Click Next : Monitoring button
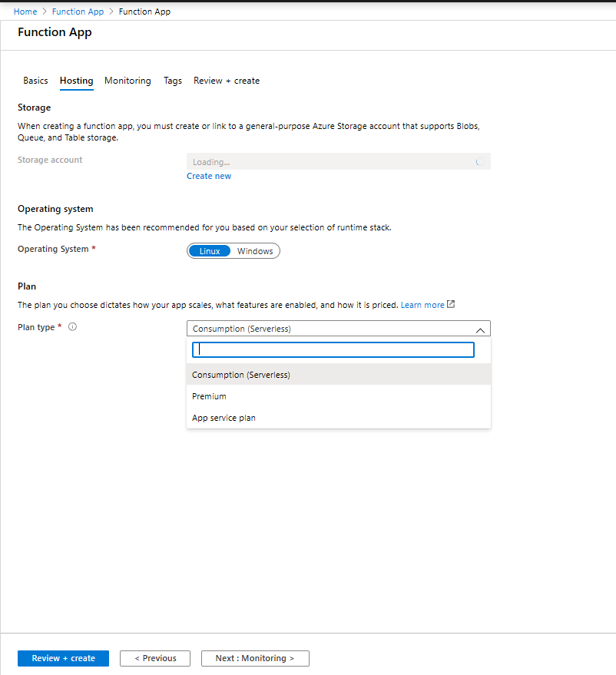616x675 pixels. point(255,658)
